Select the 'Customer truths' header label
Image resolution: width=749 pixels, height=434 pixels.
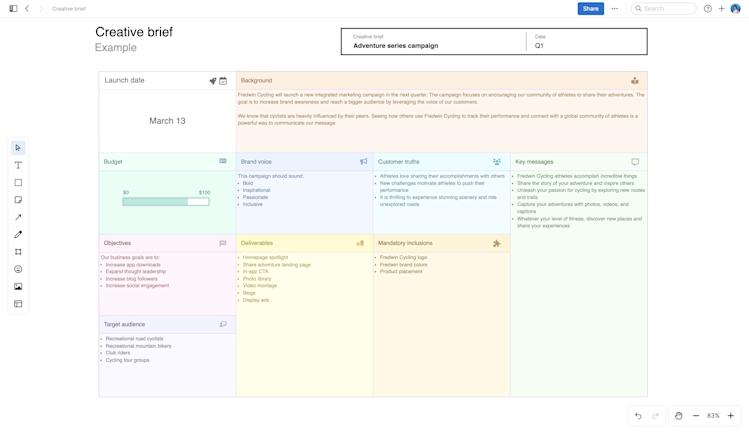pos(398,162)
